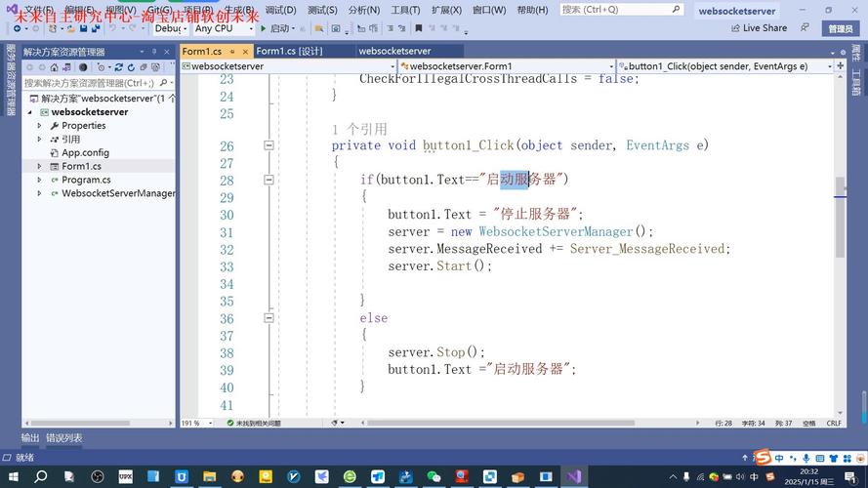Image resolution: width=868 pixels, height=488 pixels.
Task: Collapse the button1_Click method outline
Action: tap(269, 145)
